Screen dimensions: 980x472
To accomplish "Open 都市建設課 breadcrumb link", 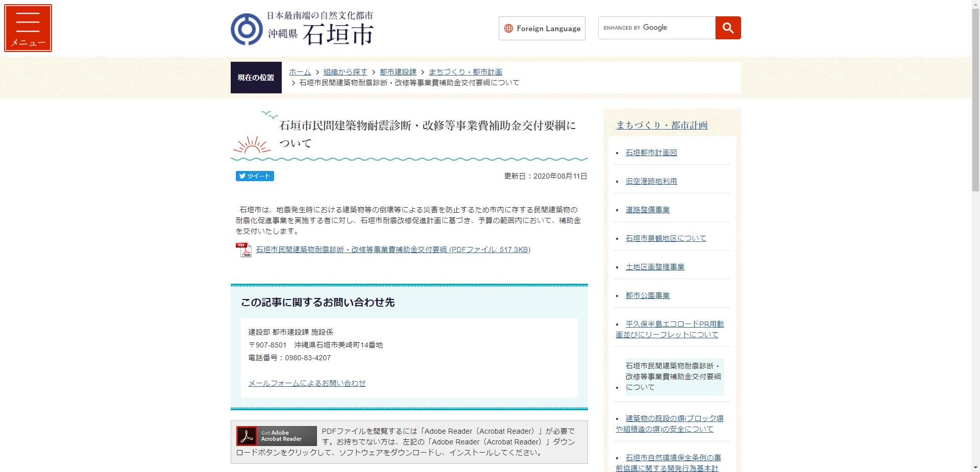I will (397, 72).
